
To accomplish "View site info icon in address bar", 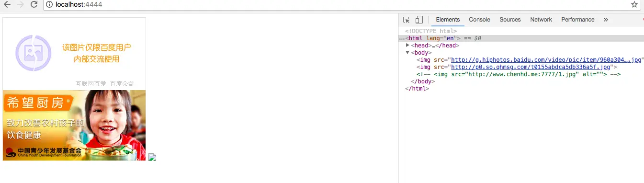I will (x=49, y=5).
